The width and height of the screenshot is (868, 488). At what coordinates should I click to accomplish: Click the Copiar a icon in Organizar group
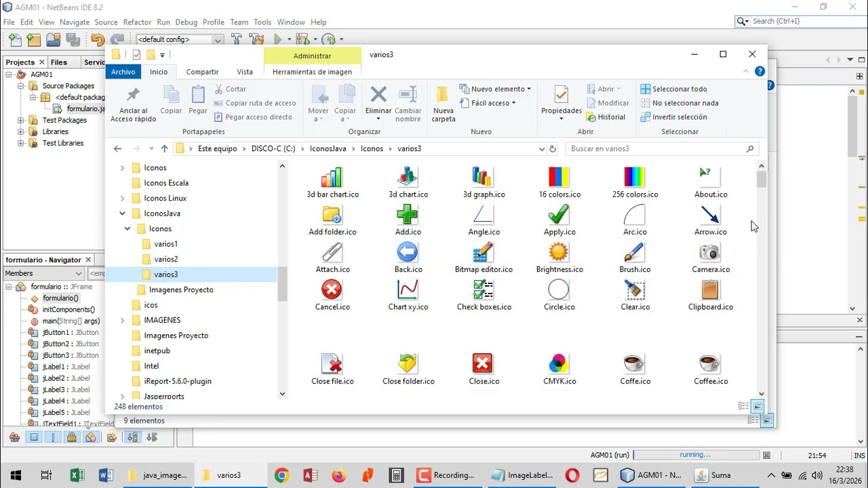[x=345, y=95]
